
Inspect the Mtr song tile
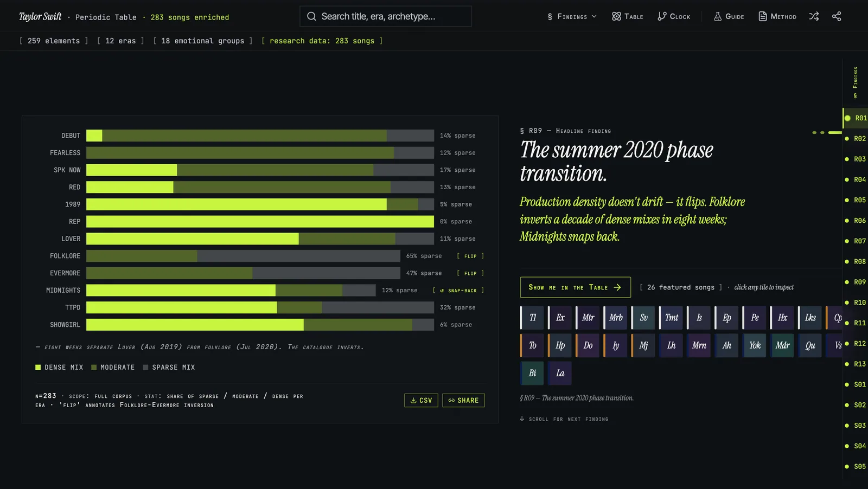[588, 318]
